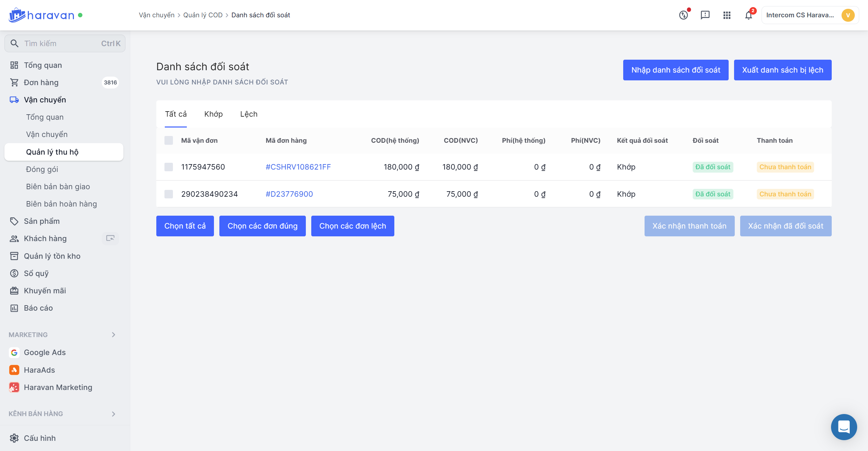Check the row for waybill 290238490234
This screenshot has height=451, width=868.
tap(169, 194)
